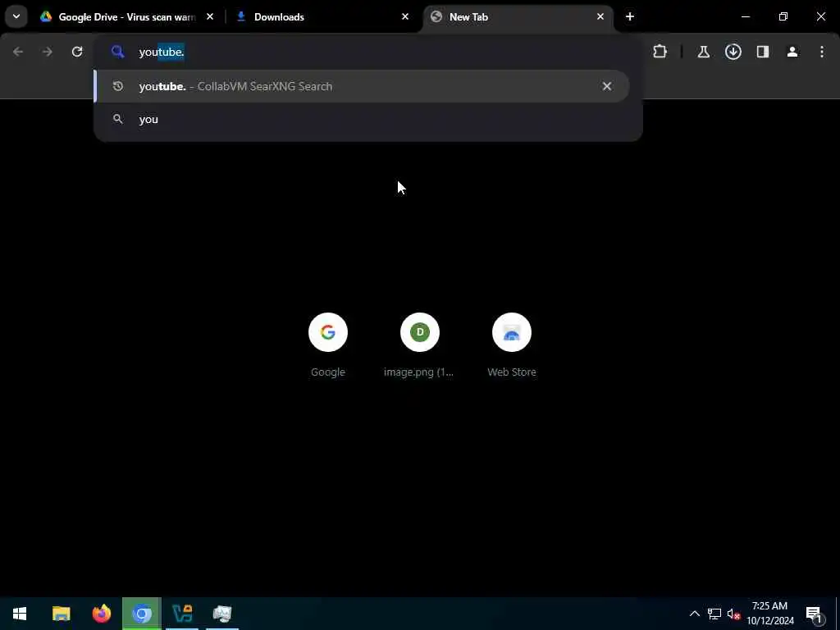Open the Windows Start menu
The image size is (840, 630).
pos(20,614)
